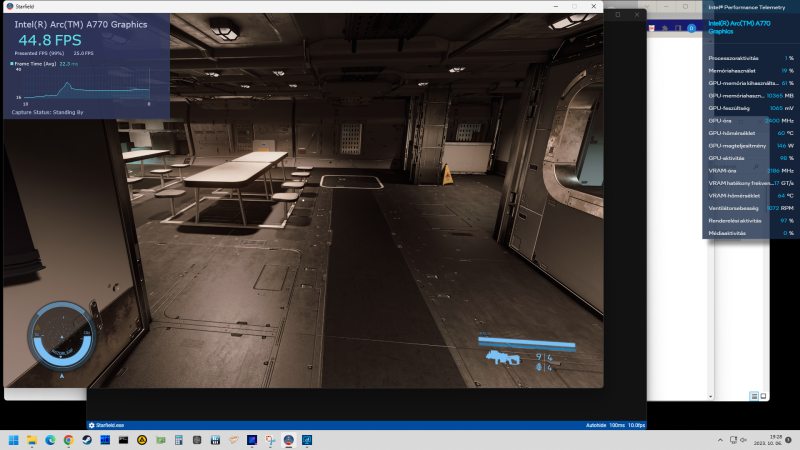This screenshot has width=800, height=450.
Task: Click the 100ms interval in status bar
Action: pyautogui.click(x=617, y=425)
